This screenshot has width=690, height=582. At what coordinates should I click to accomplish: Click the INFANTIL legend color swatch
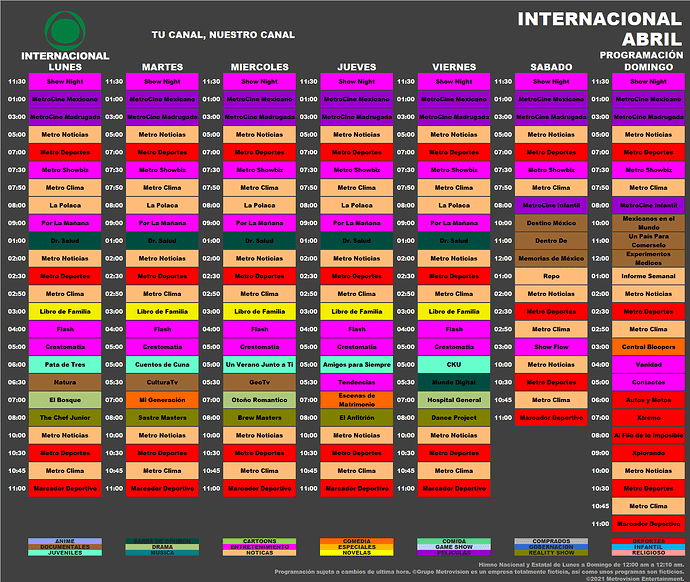pos(649,547)
